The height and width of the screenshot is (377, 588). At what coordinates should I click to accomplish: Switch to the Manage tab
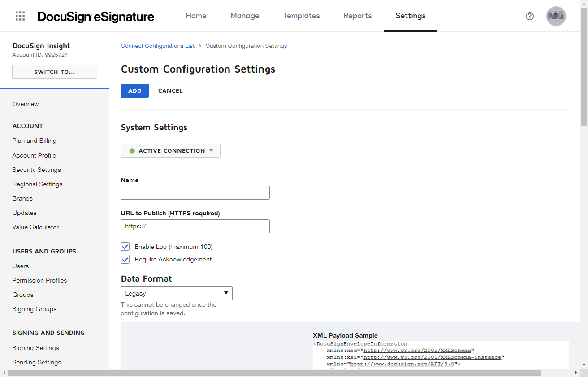[x=245, y=16]
